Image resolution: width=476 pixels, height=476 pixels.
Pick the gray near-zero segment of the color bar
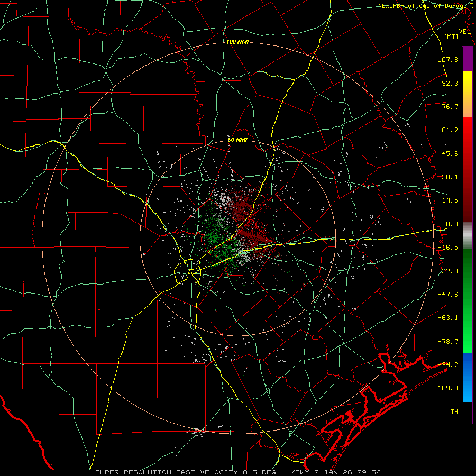(x=467, y=235)
